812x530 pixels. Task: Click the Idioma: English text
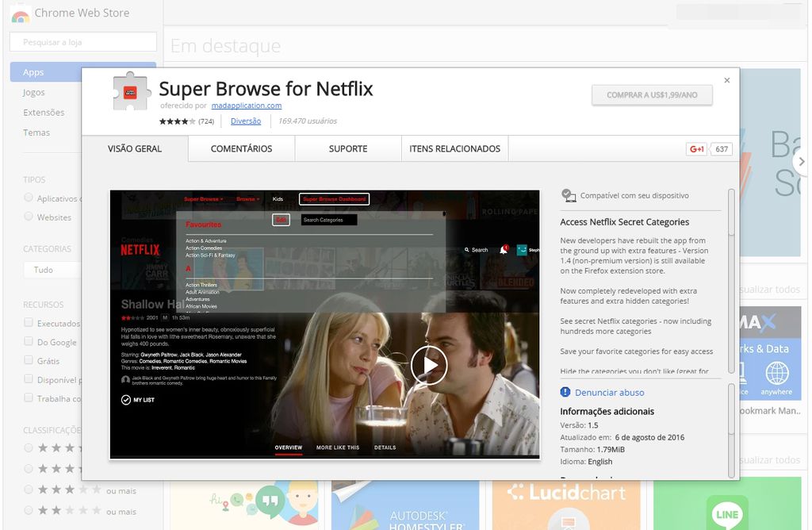coord(586,462)
